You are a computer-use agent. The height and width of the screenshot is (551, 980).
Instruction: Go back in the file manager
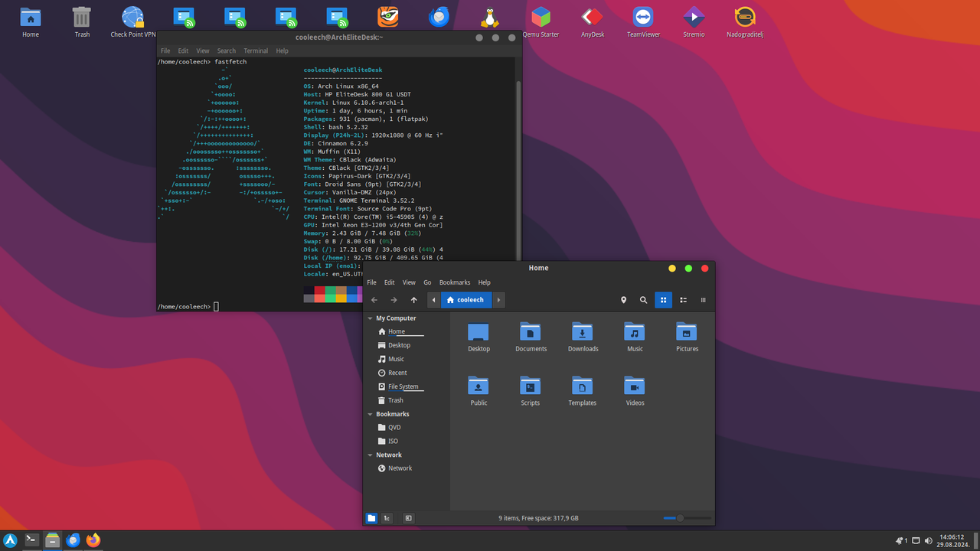point(374,300)
